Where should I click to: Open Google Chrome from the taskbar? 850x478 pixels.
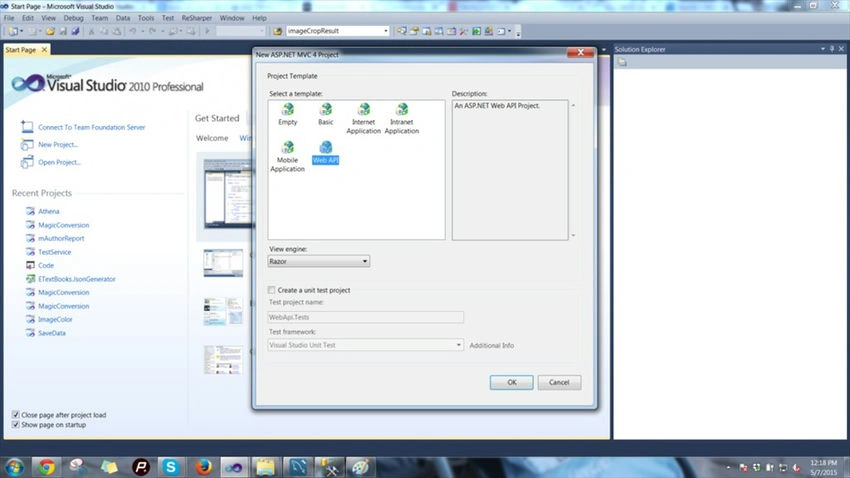[x=47, y=467]
